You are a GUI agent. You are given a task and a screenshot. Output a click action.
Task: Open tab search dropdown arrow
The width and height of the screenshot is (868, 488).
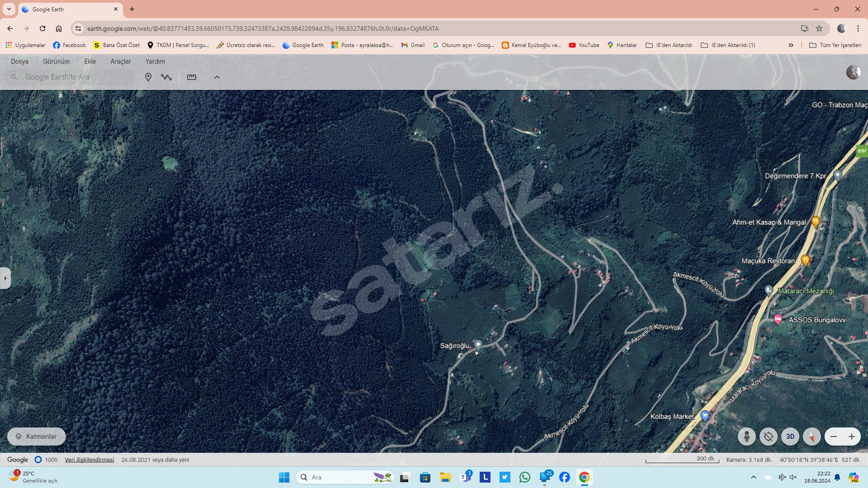click(9, 9)
